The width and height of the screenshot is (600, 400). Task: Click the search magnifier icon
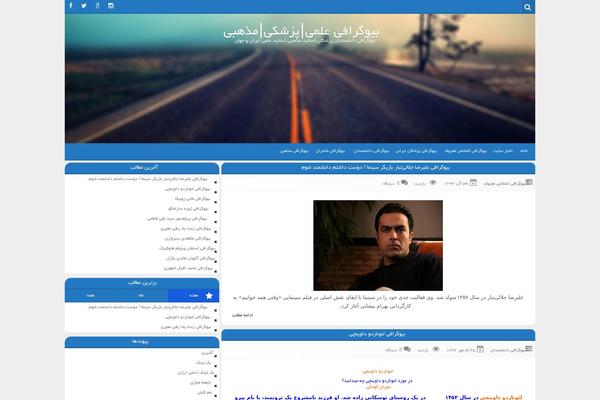527,7
